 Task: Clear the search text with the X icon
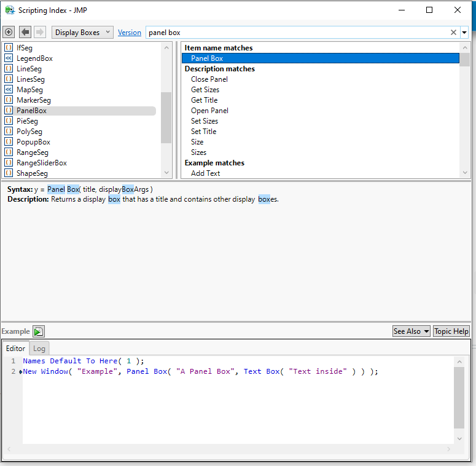453,33
